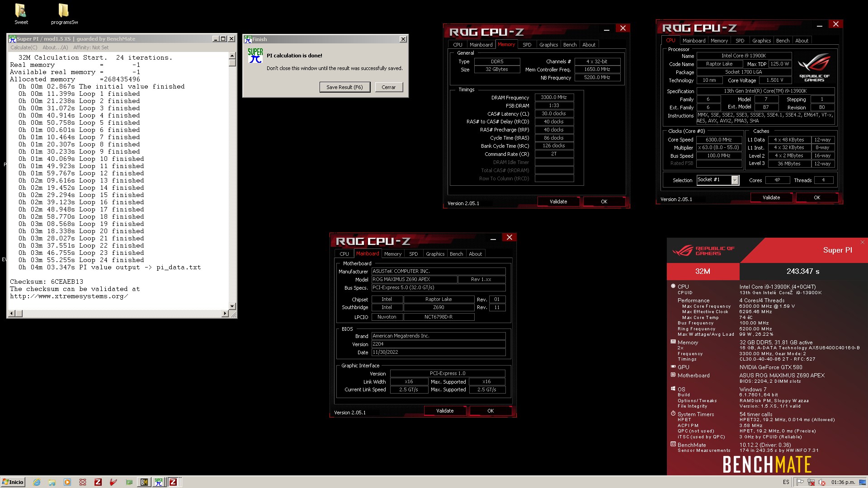868x488 pixels.
Task: Open Windows Media Player taskbar icon
Action: pos(67,482)
